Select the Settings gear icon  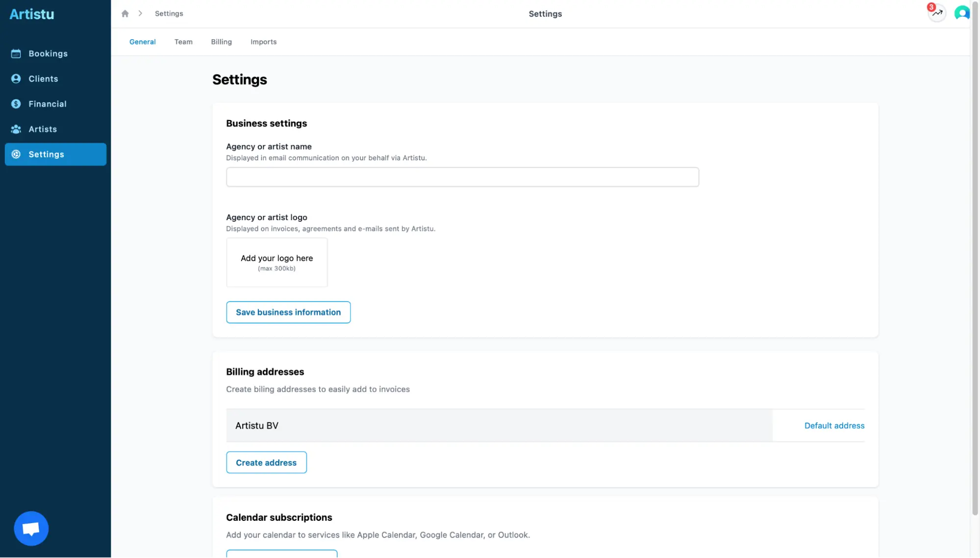click(x=16, y=154)
